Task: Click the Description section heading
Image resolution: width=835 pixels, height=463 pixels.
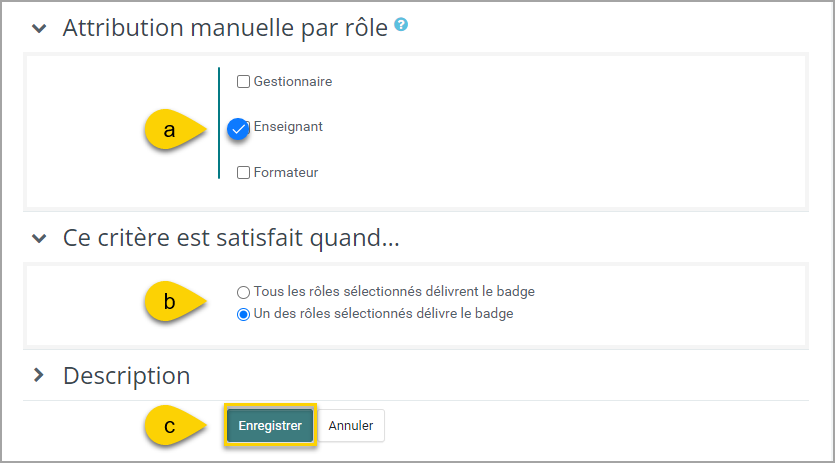Action: [127, 376]
